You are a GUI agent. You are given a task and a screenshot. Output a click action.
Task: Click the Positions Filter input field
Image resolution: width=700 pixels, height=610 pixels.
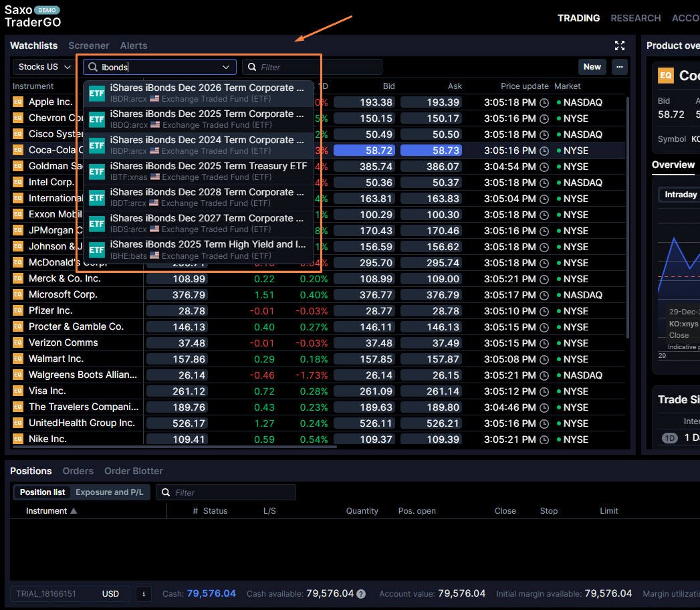(226, 492)
